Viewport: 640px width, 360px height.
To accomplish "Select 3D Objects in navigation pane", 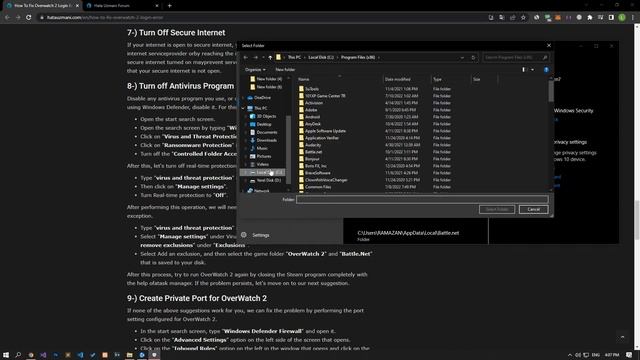I will coord(266,116).
